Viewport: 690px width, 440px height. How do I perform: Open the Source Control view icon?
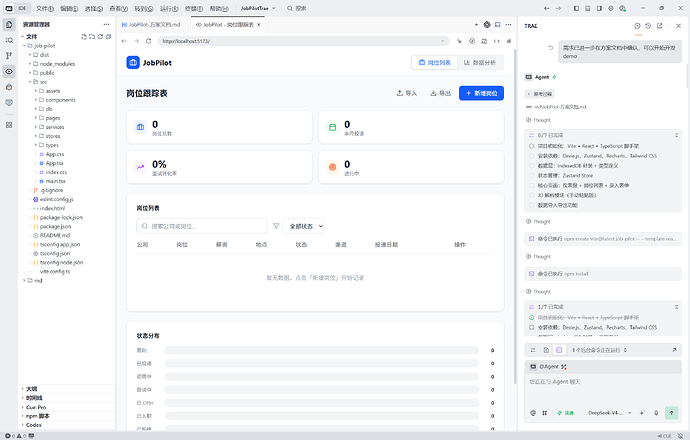point(9,56)
